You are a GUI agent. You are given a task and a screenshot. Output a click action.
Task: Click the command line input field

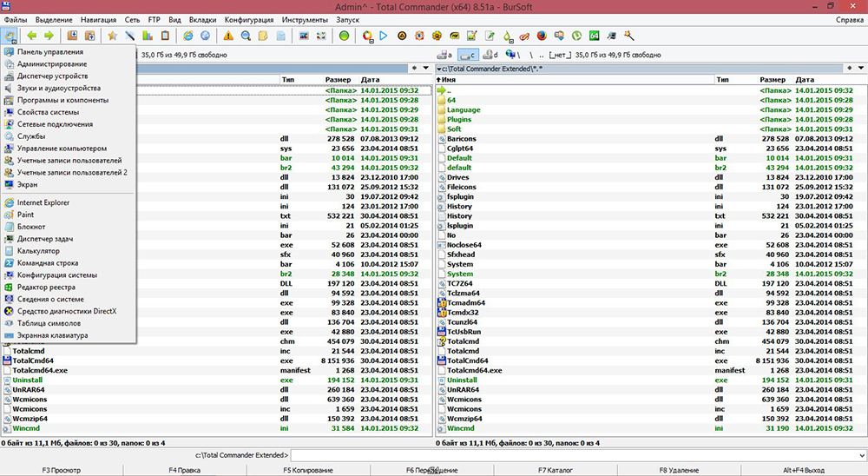pyautogui.click(x=573, y=455)
